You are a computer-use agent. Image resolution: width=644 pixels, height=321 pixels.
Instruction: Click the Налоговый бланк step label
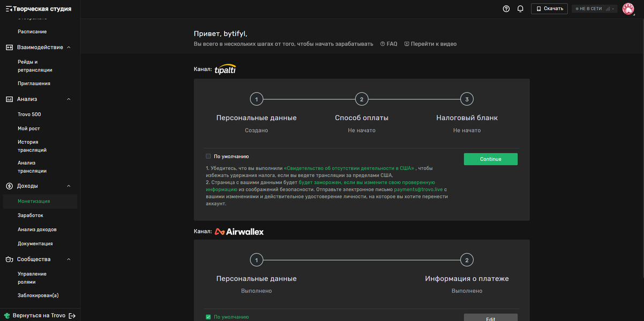pos(467,118)
